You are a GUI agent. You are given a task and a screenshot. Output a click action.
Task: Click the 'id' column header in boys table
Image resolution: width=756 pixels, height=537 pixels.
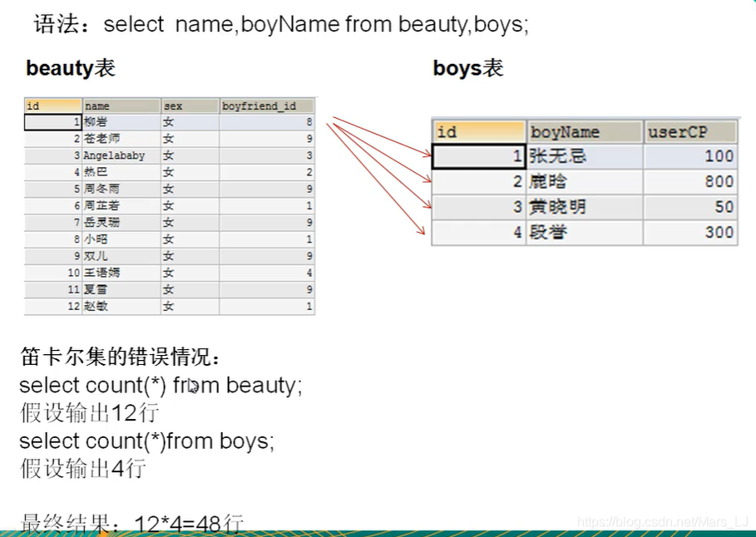point(479,131)
